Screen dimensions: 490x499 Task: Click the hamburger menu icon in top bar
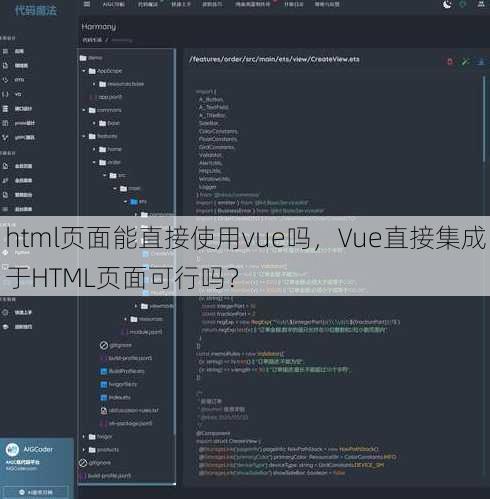point(87,4)
